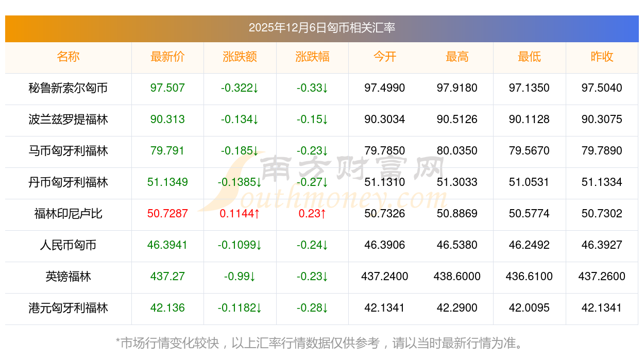644x359 pixels.
Task: Click high value '438.6000'
Action: [457, 277]
